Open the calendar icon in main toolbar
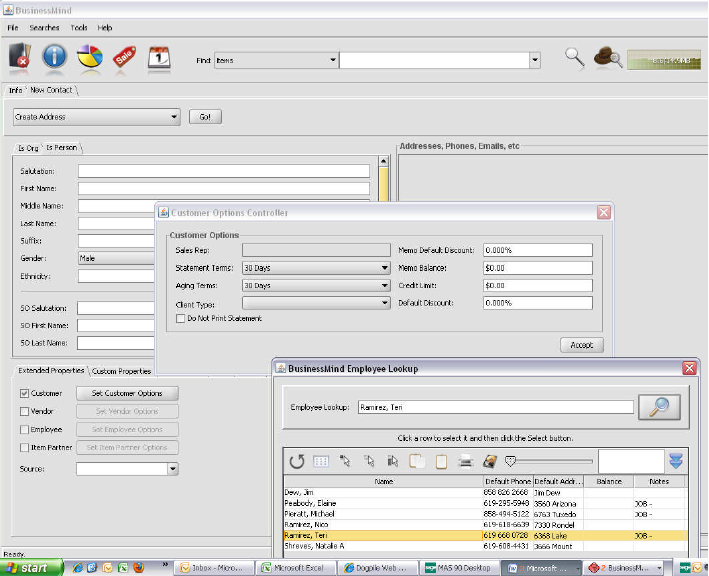709x576 pixels. click(x=159, y=57)
